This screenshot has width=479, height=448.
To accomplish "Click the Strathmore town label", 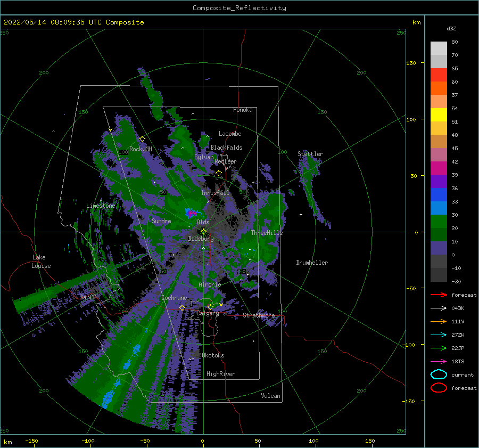I will tap(259, 315).
